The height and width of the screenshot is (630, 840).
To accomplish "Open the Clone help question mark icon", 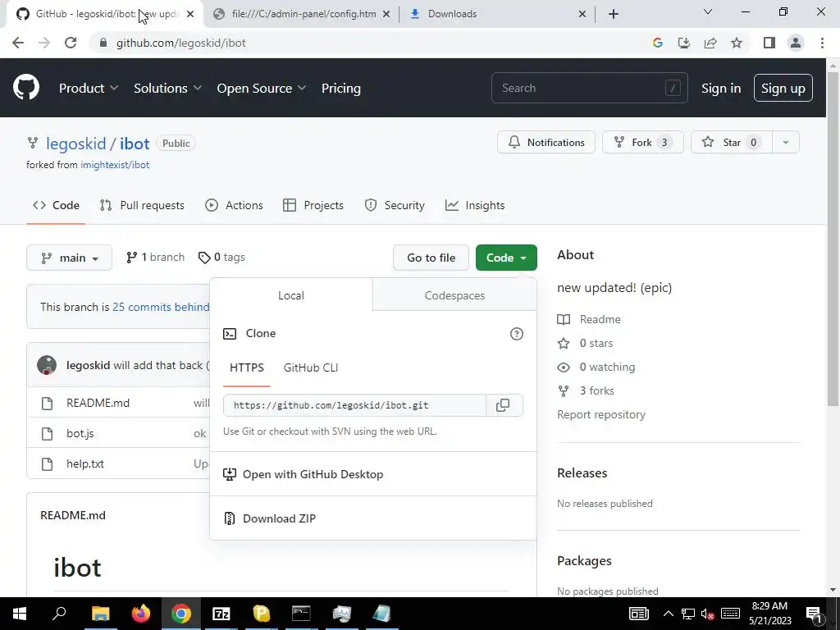I will (517, 334).
